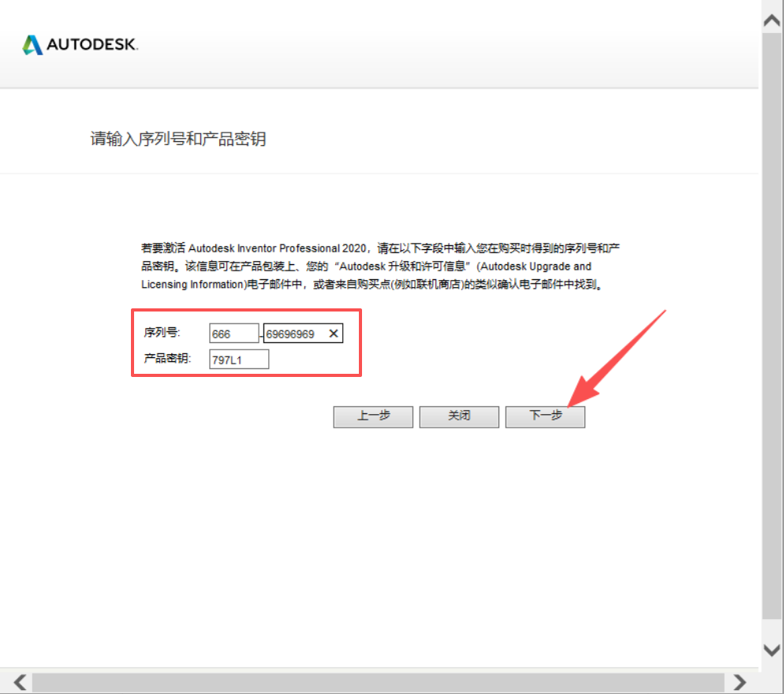This screenshot has height=694, width=784.
Task: Proceed with the 下一步 button
Action: tap(545, 416)
